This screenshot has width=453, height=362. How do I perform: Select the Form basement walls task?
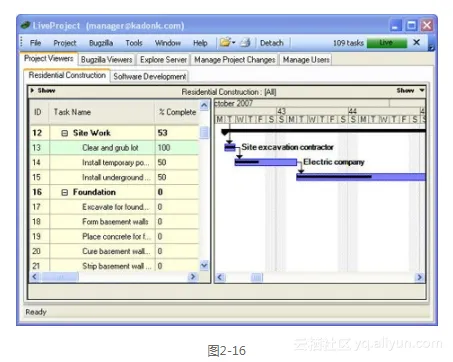click(x=115, y=221)
